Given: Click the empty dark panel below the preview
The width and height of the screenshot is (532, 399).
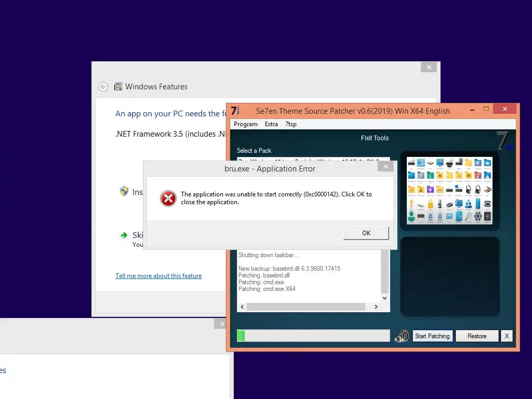Looking at the screenshot, I should [449, 276].
